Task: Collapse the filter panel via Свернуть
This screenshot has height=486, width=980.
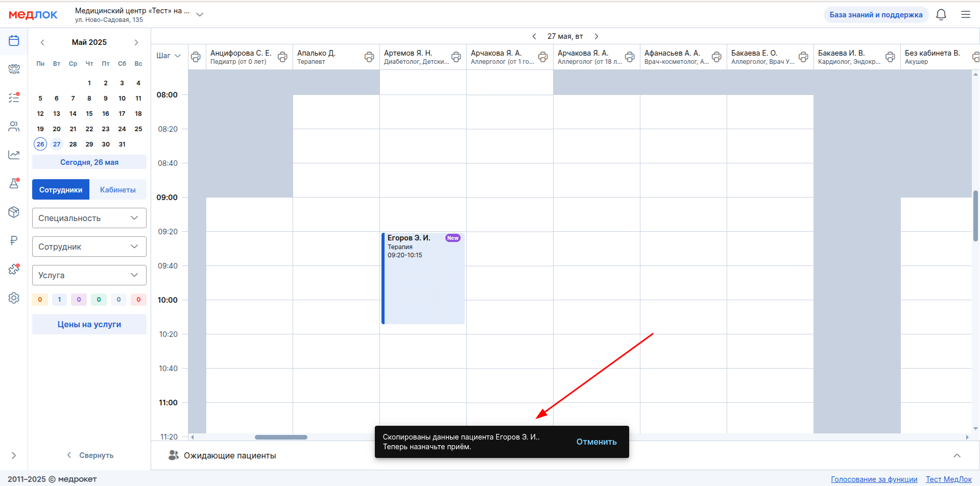Action: 90,455
